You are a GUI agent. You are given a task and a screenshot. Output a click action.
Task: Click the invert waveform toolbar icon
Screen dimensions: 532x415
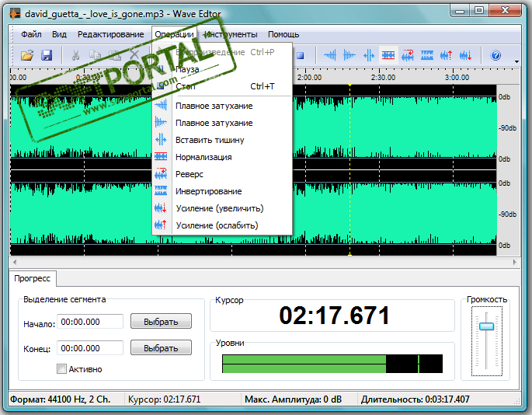427,55
